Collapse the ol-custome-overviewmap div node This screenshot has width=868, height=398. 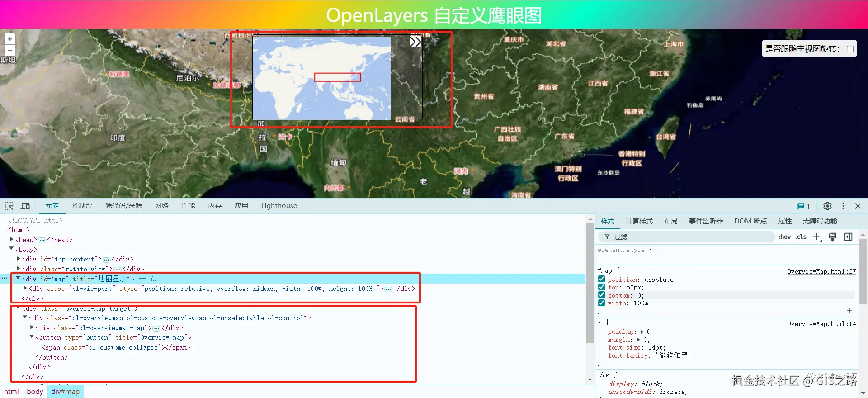coord(25,317)
